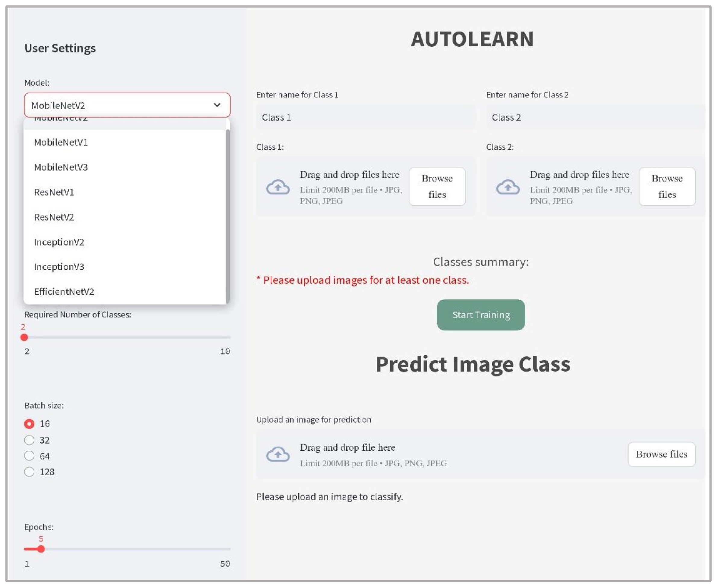The image size is (717, 588).
Task: Choose InceptionV3 from model dropdown
Action: 59,267
